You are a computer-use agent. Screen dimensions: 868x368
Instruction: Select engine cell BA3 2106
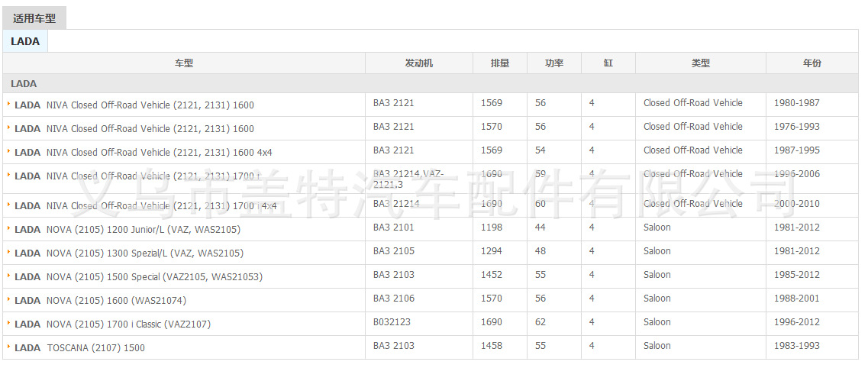click(394, 299)
